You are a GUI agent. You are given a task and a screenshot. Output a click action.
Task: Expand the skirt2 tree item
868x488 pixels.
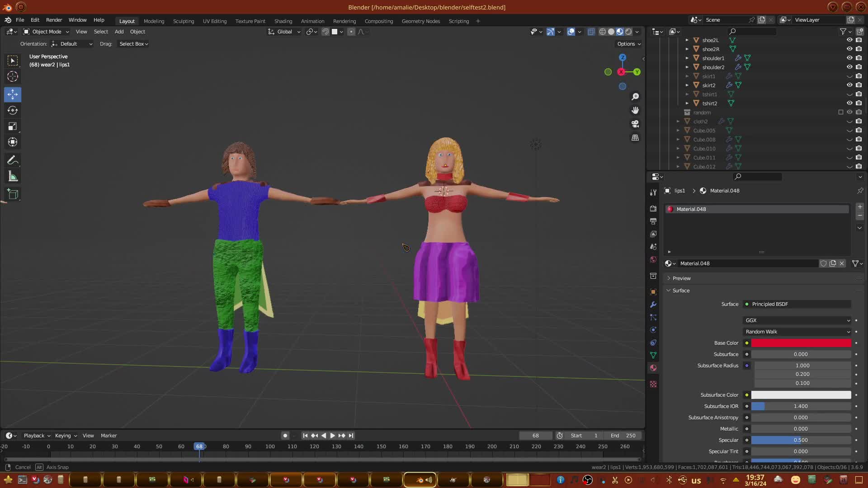pos(687,85)
